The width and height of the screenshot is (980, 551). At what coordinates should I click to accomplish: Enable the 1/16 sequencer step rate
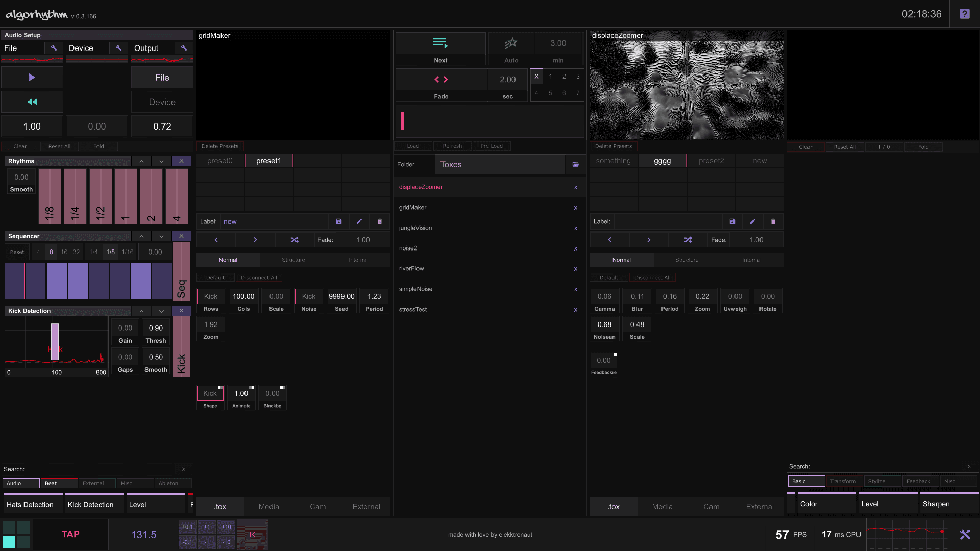pos(127,252)
